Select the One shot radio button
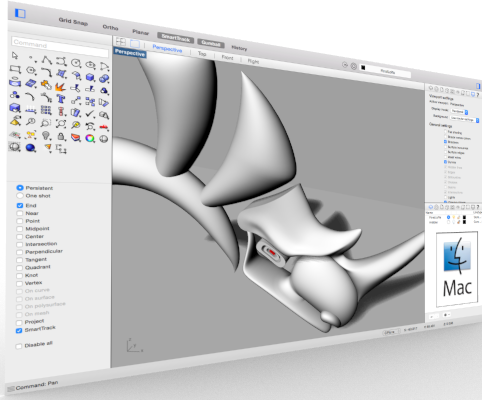This screenshot has width=485, height=400. [20, 196]
